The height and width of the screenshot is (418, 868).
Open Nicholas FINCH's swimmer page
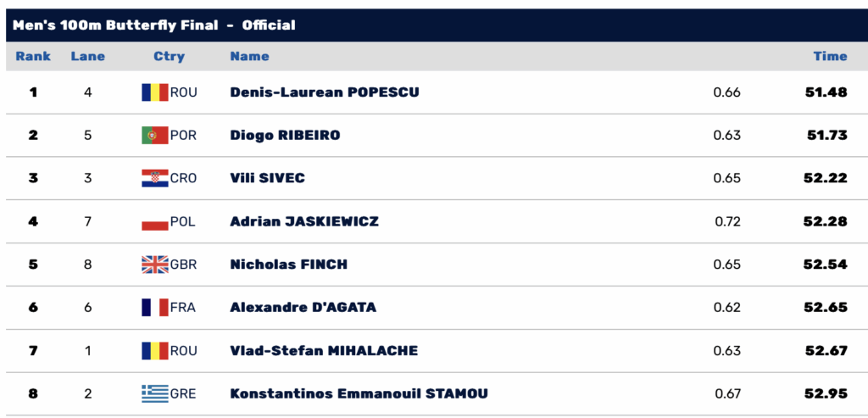pyautogui.click(x=288, y=265)
